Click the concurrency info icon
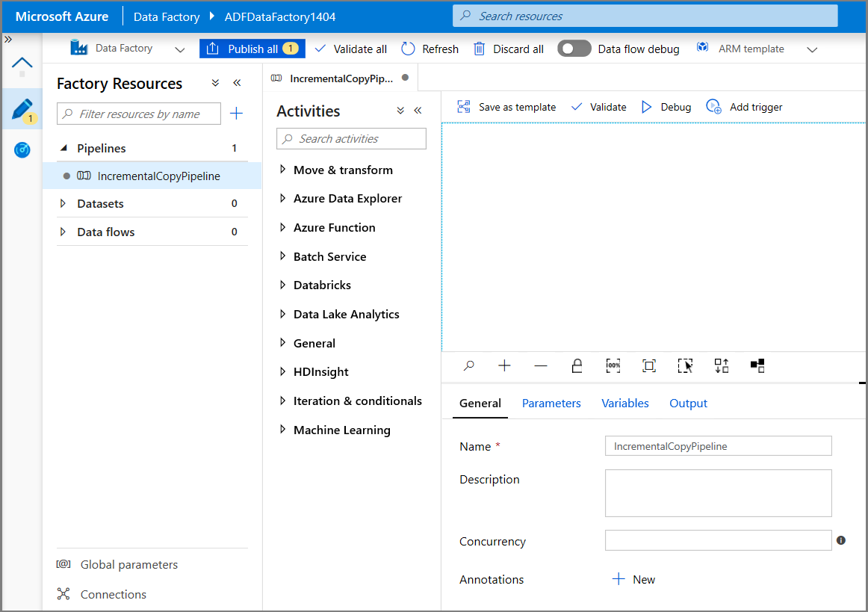The height and width of the screenshot is (612, 868). tap(841, 540)
